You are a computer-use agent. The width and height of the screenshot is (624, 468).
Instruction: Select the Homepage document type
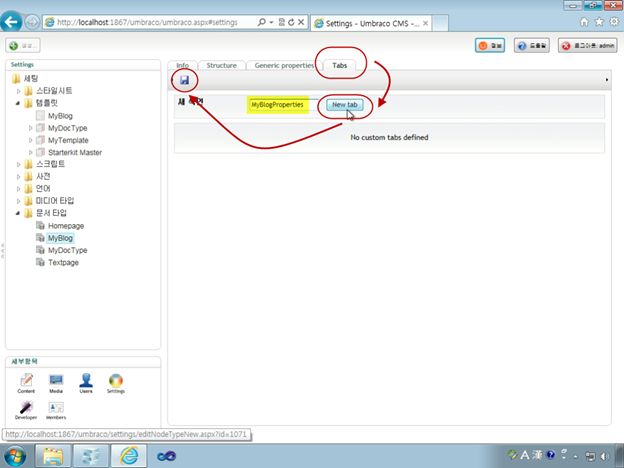[66, 226]
